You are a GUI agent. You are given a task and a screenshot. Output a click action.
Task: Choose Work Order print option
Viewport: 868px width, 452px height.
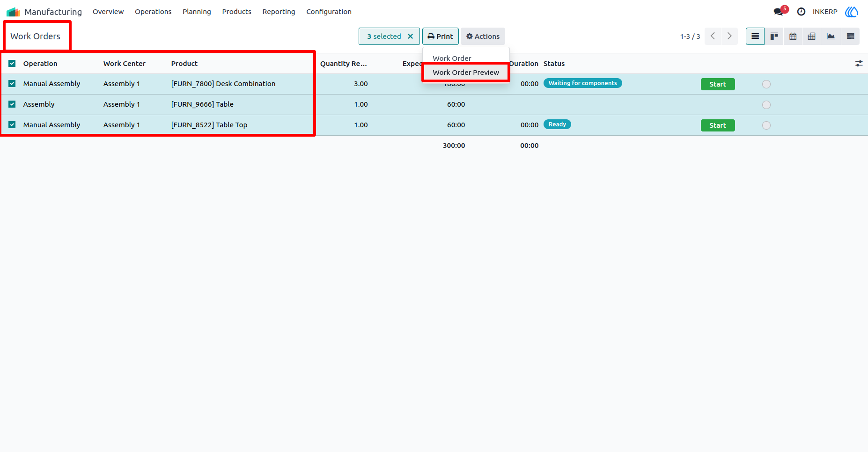[x=452, y=58]
